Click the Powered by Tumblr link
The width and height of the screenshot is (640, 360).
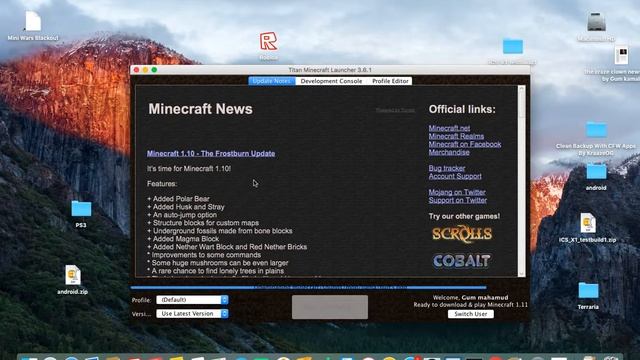(x=395, y=110)
